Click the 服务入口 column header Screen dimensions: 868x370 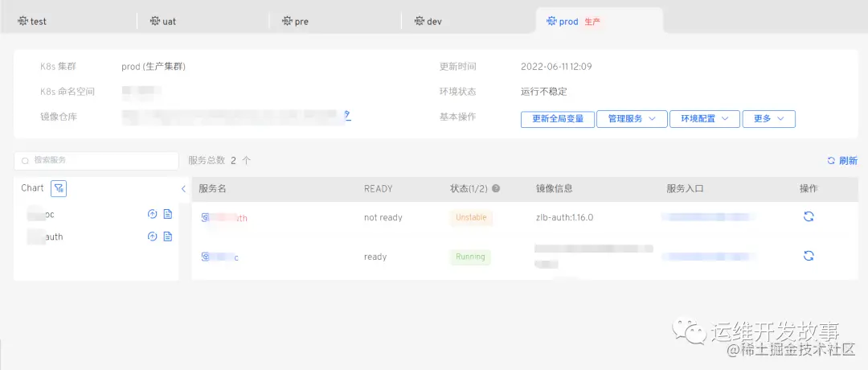tap(685, 189)
